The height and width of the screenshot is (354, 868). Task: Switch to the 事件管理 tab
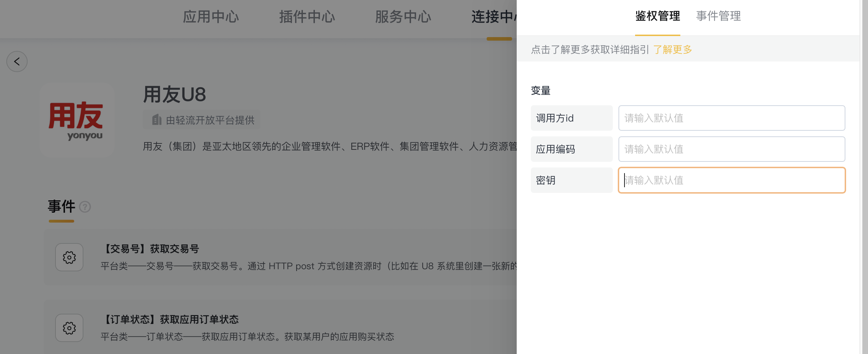pyautogui.click(x=719, y=16)
